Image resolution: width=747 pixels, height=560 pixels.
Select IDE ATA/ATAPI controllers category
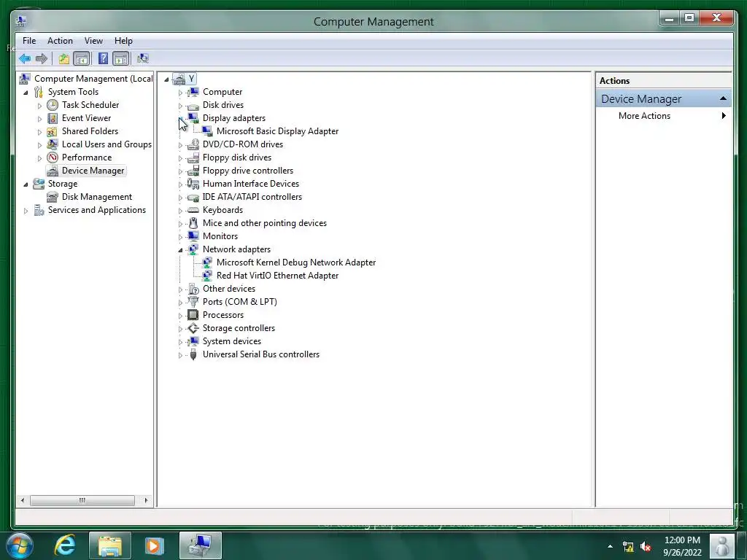click(252, 197)
